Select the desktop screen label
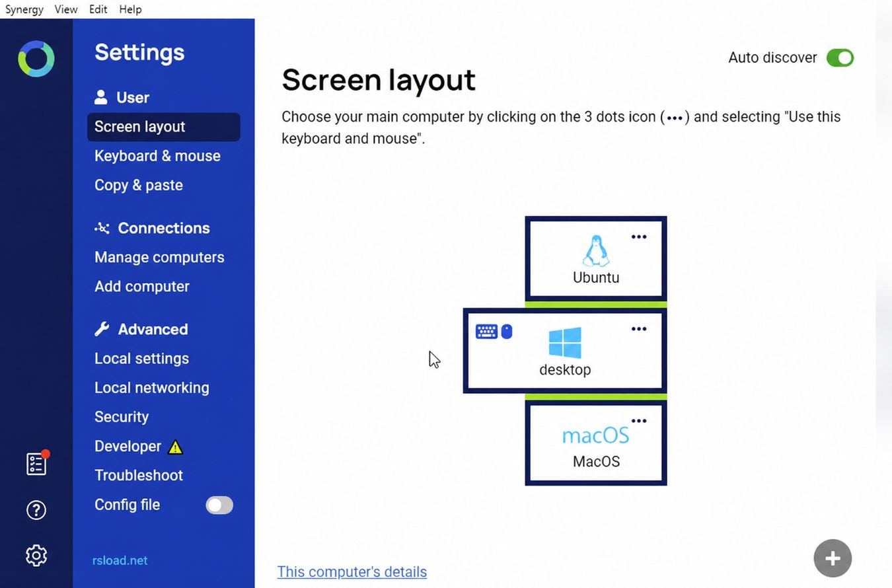The height and width of the screenshot is (588, 892). tap(565, 370)
